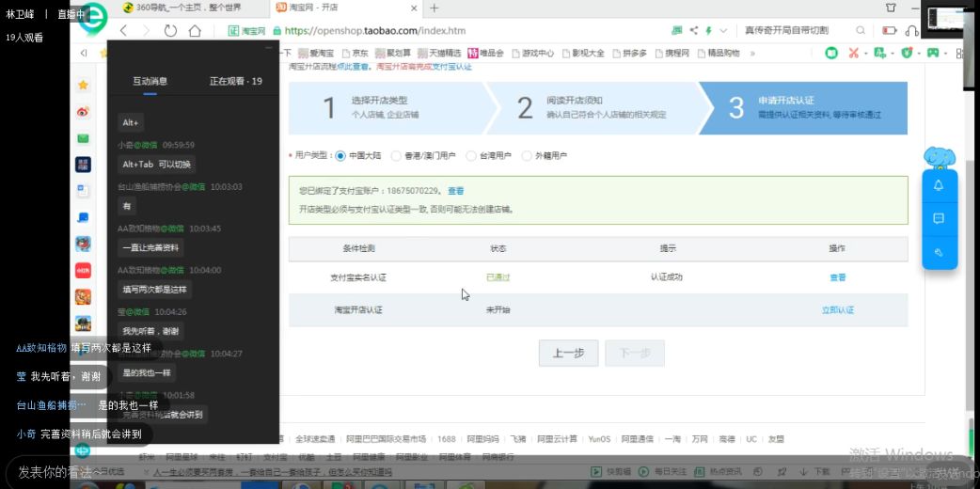Select 香港/澳门用户 radio option

point(396,156)
